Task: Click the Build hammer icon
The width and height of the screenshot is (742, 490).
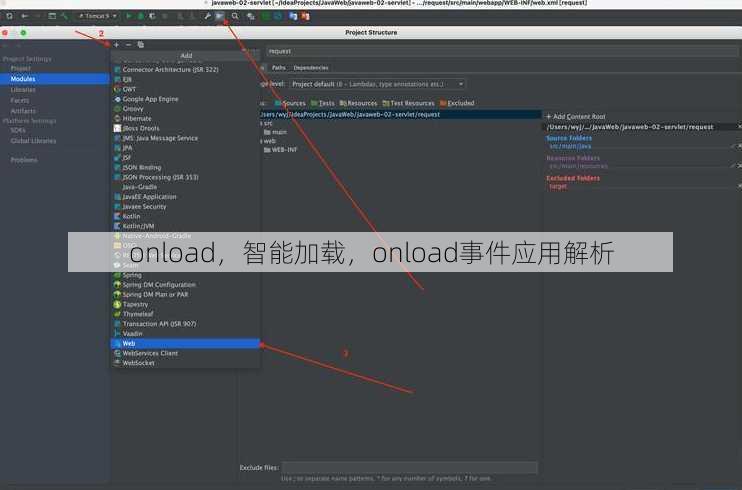Action: (64, 16)
